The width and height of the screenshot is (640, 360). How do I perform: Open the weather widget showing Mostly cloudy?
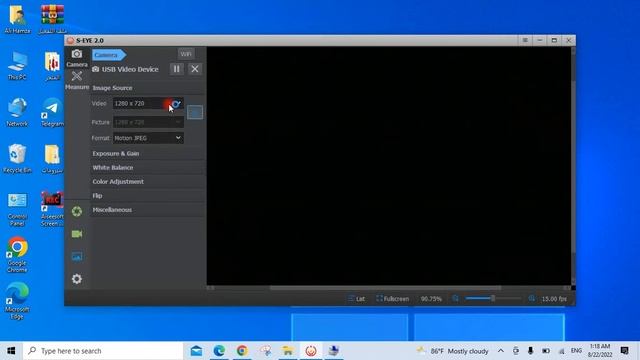[452, 351]
